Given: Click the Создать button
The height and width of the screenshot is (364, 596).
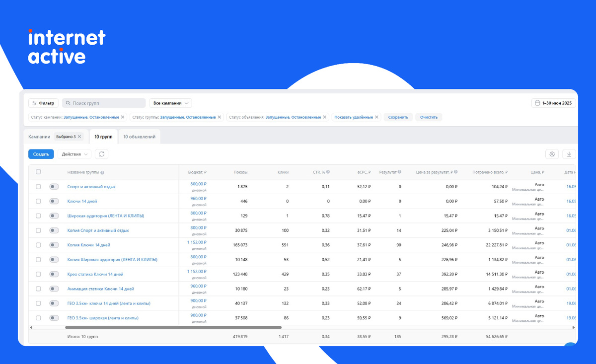Looking at the screenshot, I should tap(41, 154).
